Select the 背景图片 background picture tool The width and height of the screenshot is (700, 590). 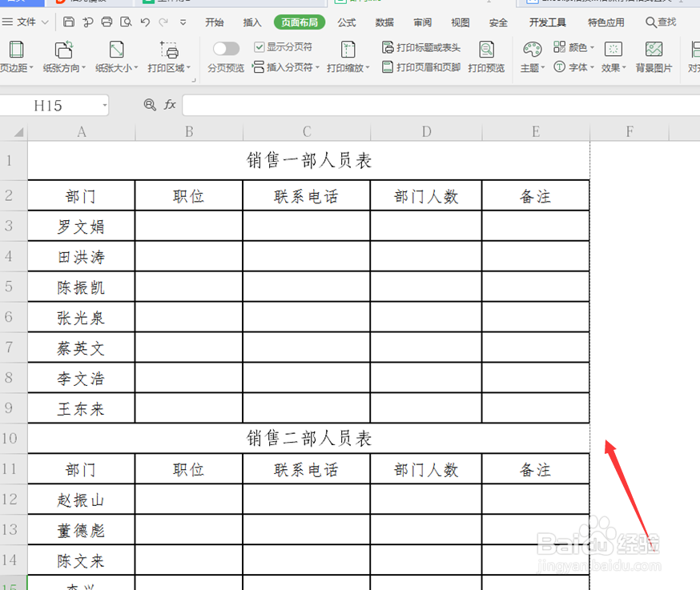(654, 56)
